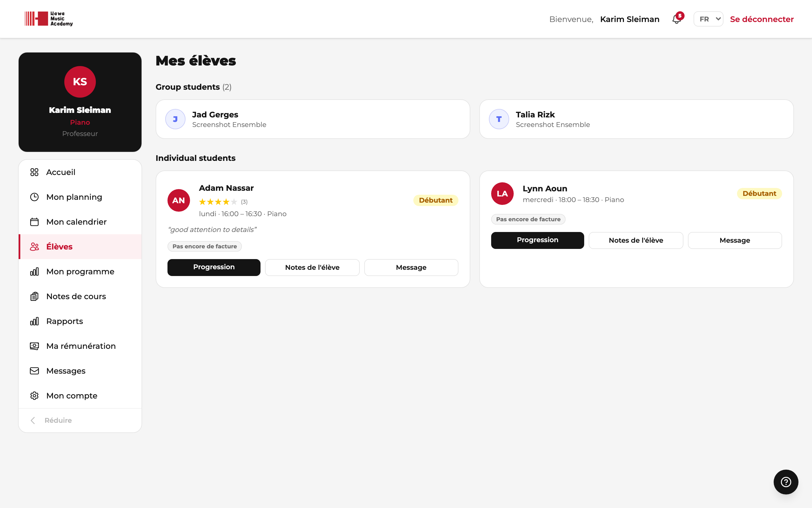812x508 pixels.
Task: Click the Mon planning clock icon
Action: 34,197
